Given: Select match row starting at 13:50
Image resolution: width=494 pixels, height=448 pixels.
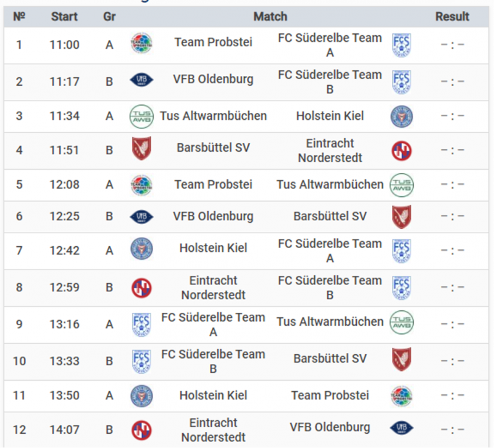Looking at the screenshot, I should [x=246, y=396].
